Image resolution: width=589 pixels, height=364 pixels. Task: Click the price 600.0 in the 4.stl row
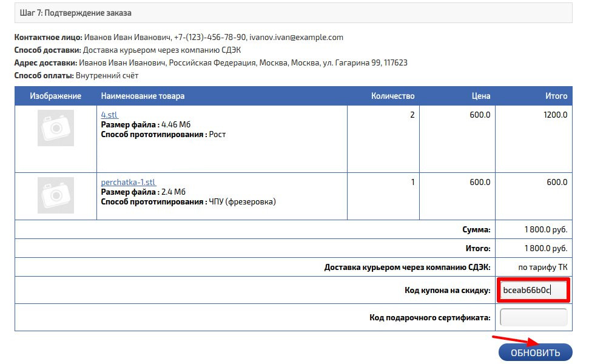tap(480, 115)
